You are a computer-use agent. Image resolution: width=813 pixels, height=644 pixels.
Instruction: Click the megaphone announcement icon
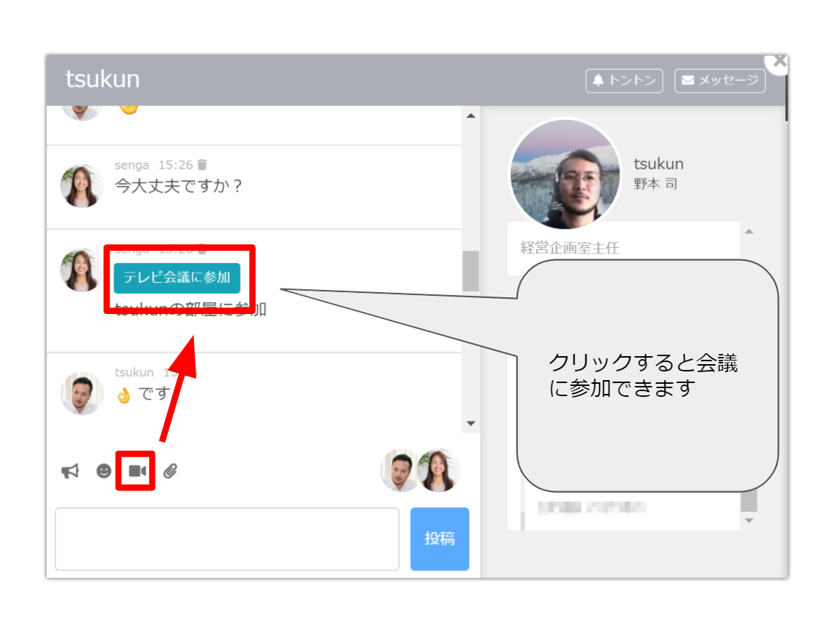pos(69,470)
